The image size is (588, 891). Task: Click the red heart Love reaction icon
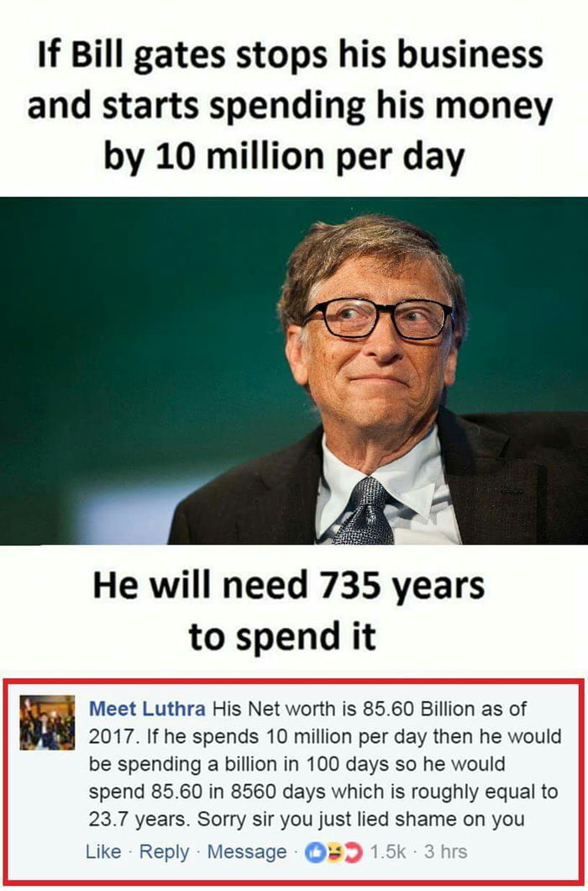[x=352, y=851]
